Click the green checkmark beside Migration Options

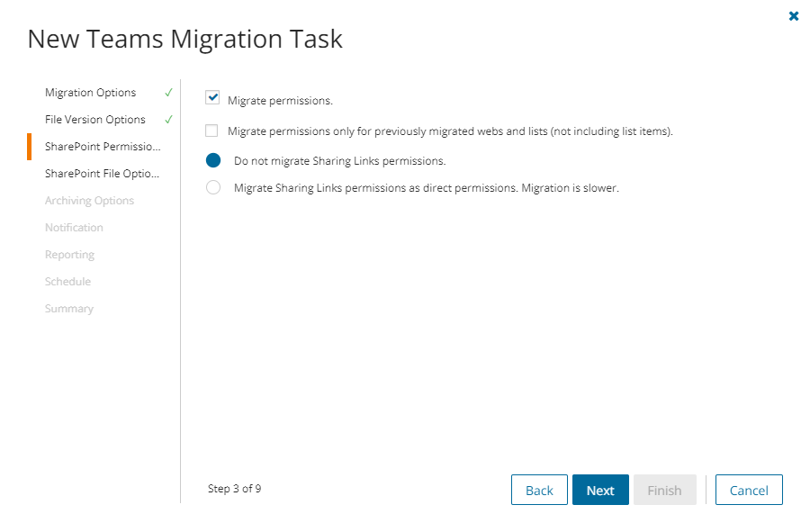coord(168,93)
